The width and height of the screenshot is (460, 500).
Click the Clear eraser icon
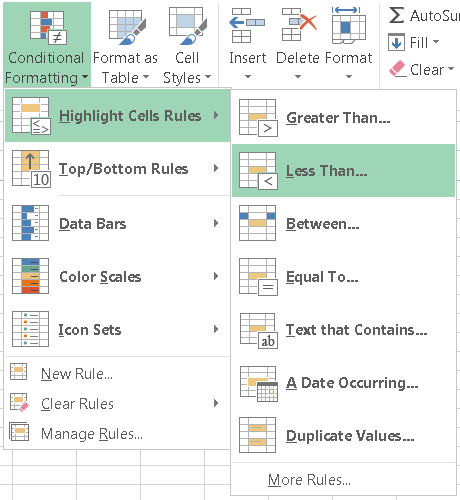397,69
